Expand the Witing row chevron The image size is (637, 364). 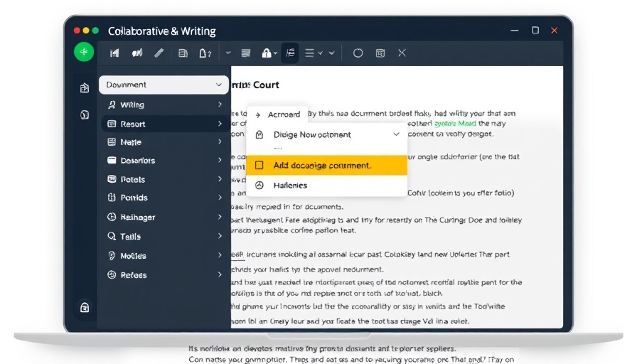220,105
